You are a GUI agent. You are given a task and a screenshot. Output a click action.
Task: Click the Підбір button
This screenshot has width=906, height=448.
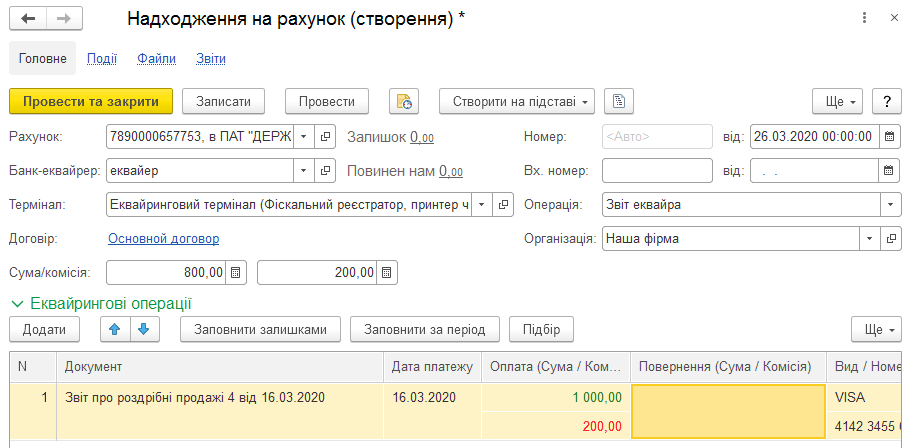541,329
